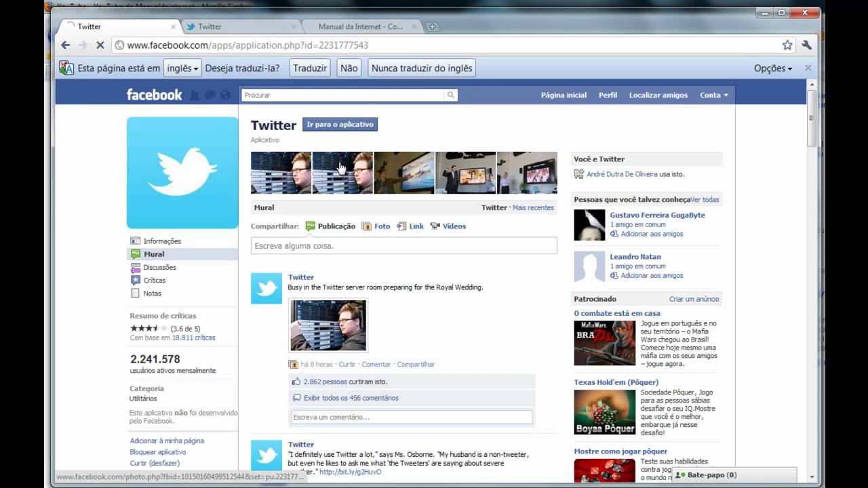Open notifications globe icon
The height and width of the screenshot is (488, 868).
point(226,95)
